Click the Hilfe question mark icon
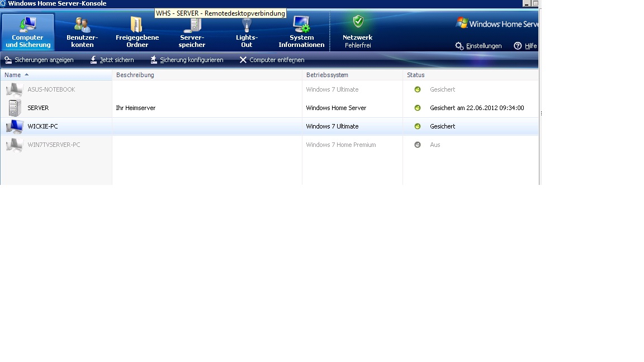The width and height of the screenshot is (644, 362). (518, 46)
